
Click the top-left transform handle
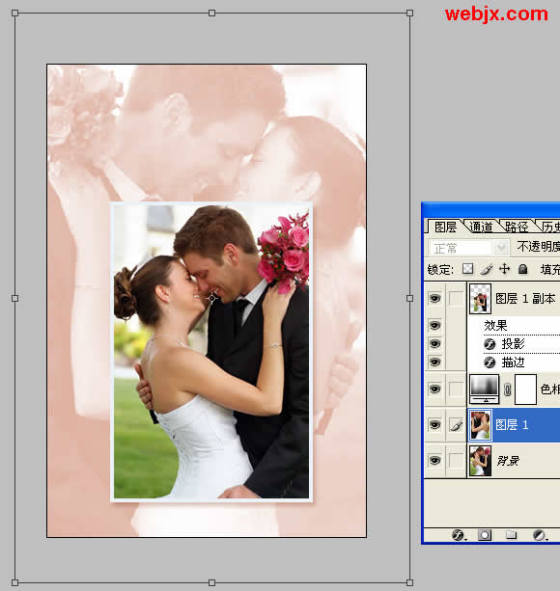click(15, 13)
